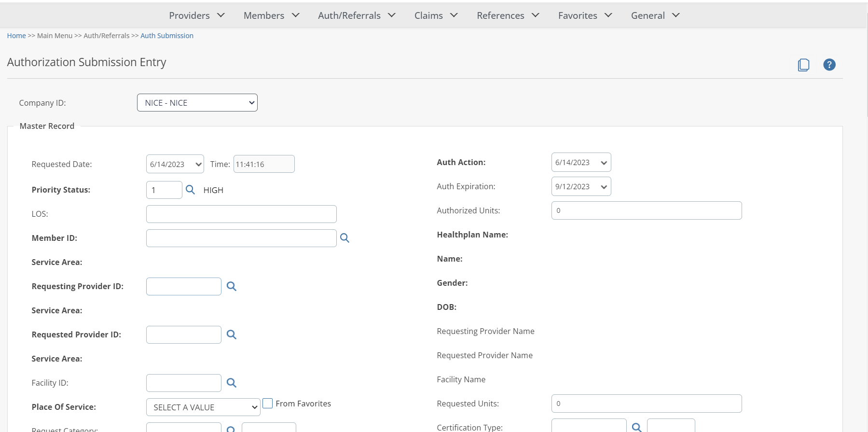Enable the From Favorites checkbox
868x432 pixels.
tap(268, 404)
